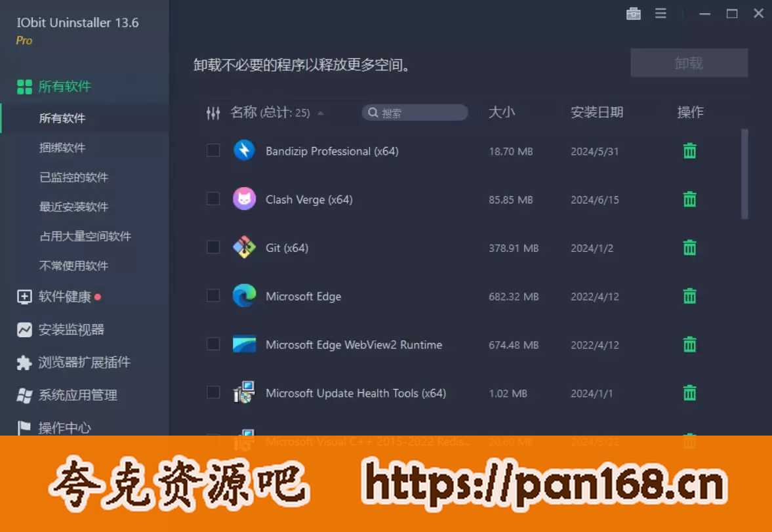The image size is (772, 532).
Task: Click the Microsoft Edge browser icon
Action: click(x=244, y=296)
